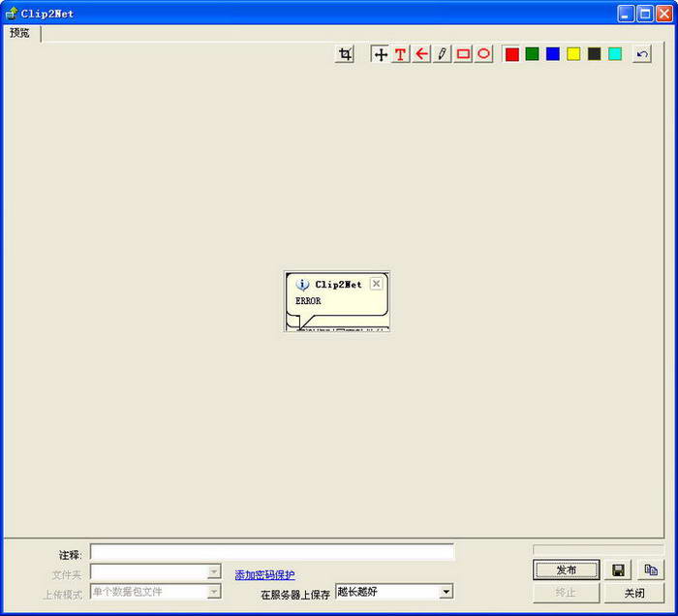This screenshot has width=678, height=616.
Task: Select the Rectangle shape tool
Action: tap(463, 54)
